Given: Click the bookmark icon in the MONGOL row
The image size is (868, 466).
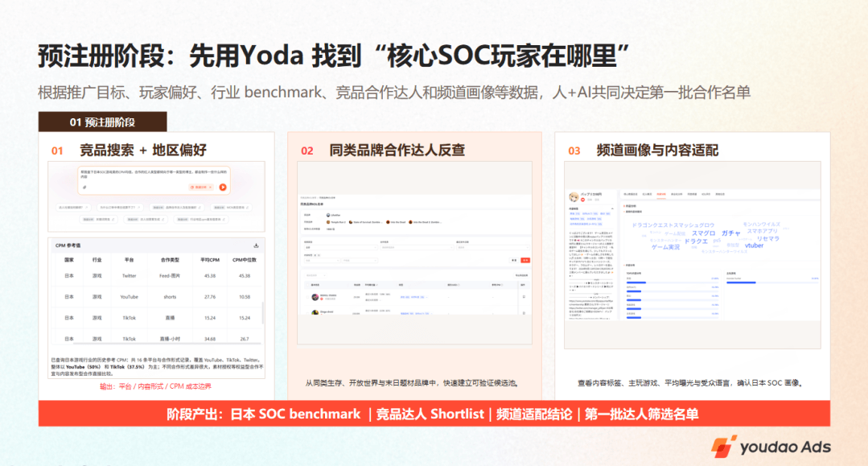Looking at the screenshot, I should coord(524,297).
